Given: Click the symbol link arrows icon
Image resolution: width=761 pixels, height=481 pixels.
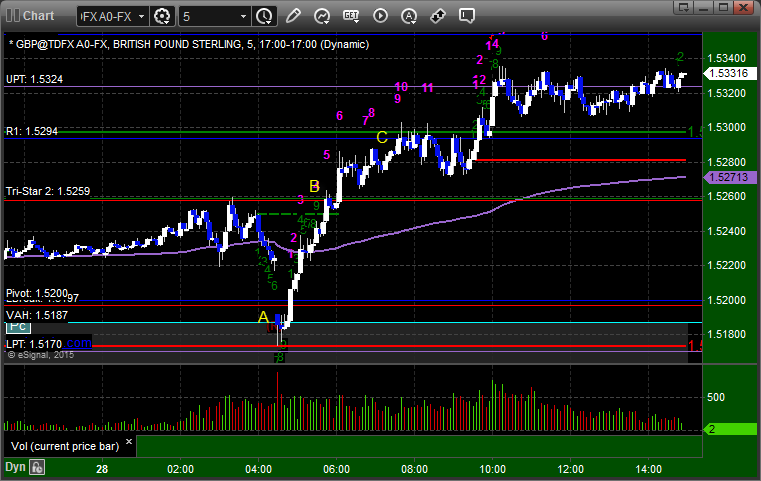Looking at the screenshot, I should [x=438, y=16].
